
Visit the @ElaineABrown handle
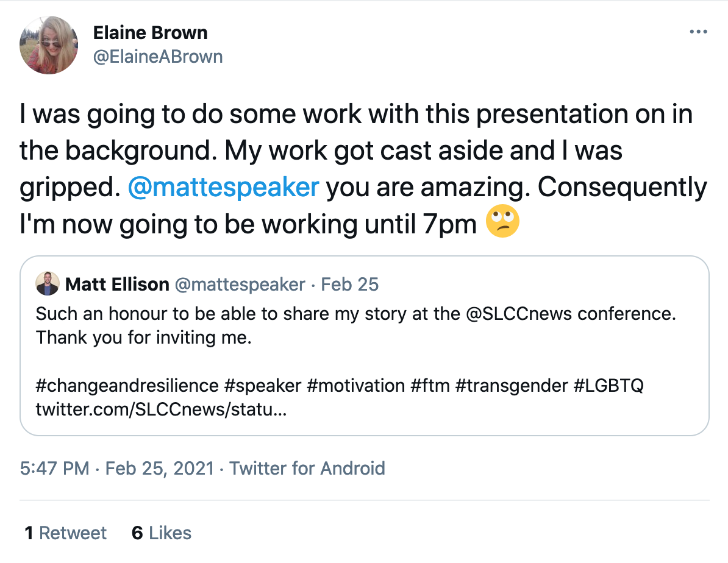click(158, 57)
